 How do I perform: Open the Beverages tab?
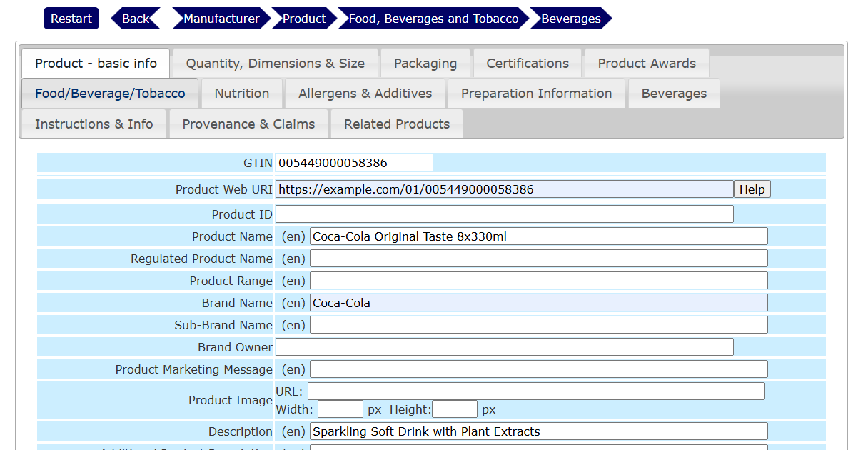674,94
